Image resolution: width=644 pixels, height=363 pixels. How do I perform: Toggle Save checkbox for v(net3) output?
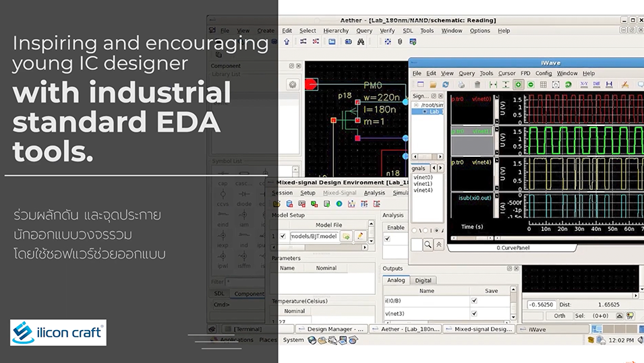pyautogui.click(x=474, y=313)
